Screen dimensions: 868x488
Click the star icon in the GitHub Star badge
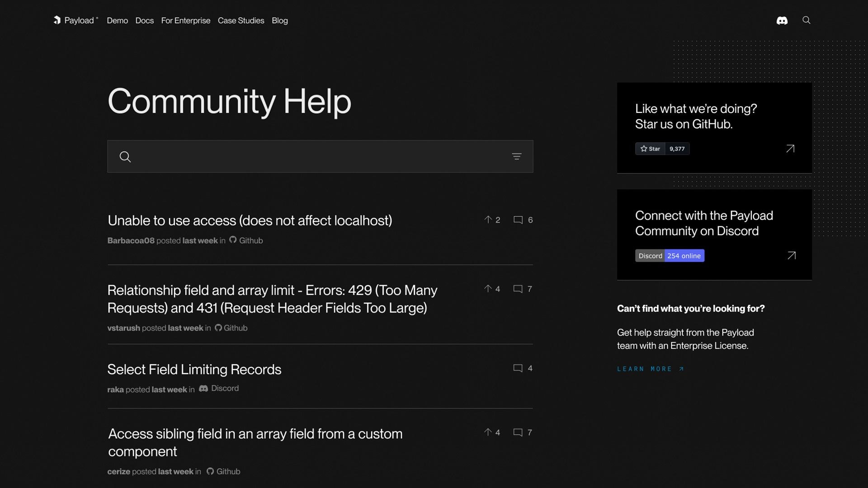[644, 149]
